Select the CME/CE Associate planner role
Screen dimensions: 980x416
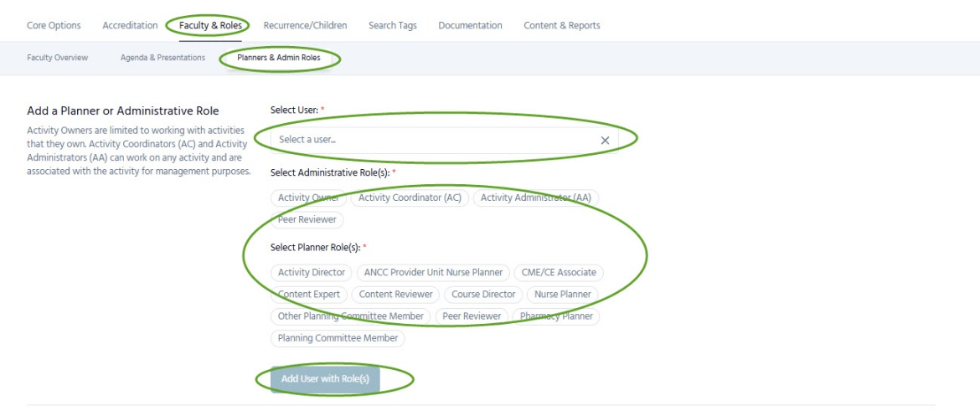(558, 272)
